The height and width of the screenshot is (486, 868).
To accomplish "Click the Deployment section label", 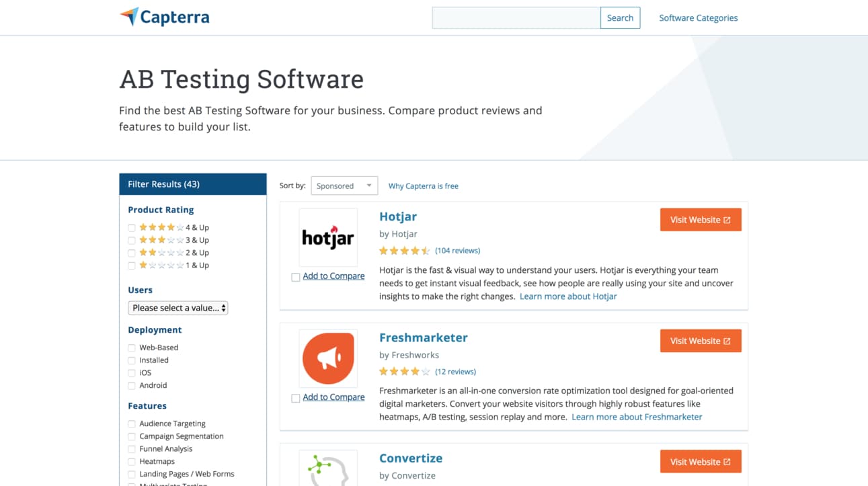I will pos(155,330).
